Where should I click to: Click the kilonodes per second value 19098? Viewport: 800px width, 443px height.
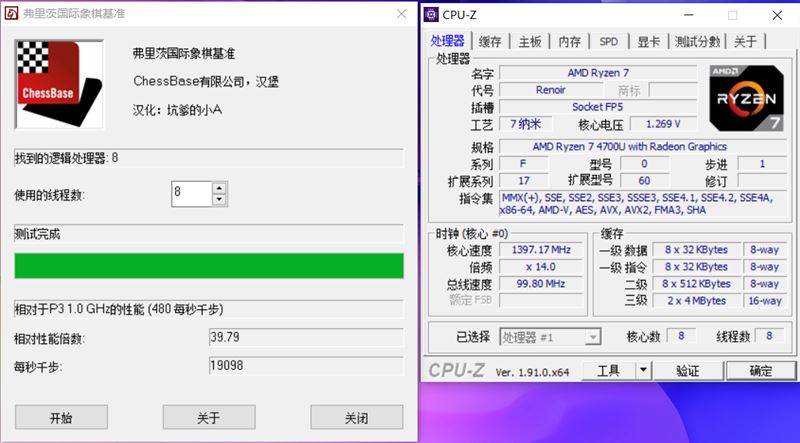pyautogui.click(x=306, y=365)
